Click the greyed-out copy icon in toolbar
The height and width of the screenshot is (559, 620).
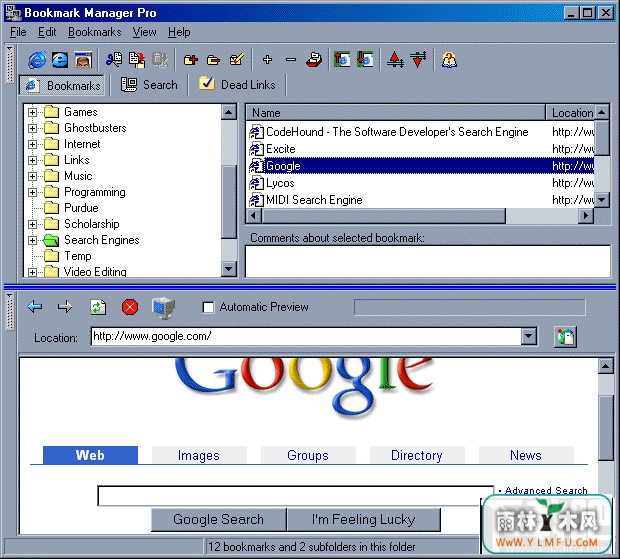click(160, 60)
